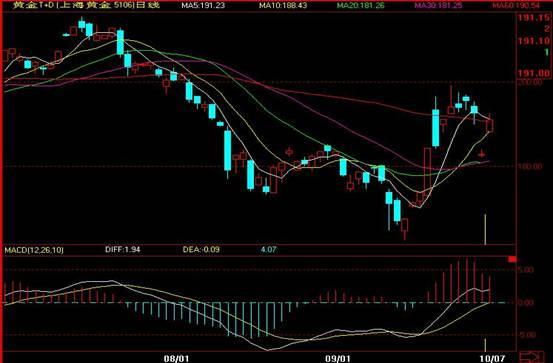Click the MACD(12,26,10) indicator label
553x363 pixels.
click(34, 250)
